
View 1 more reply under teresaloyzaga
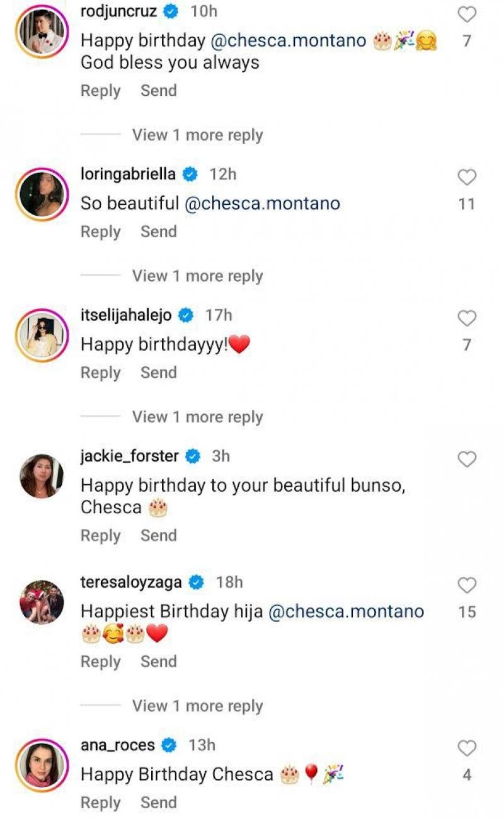point(197,706)
